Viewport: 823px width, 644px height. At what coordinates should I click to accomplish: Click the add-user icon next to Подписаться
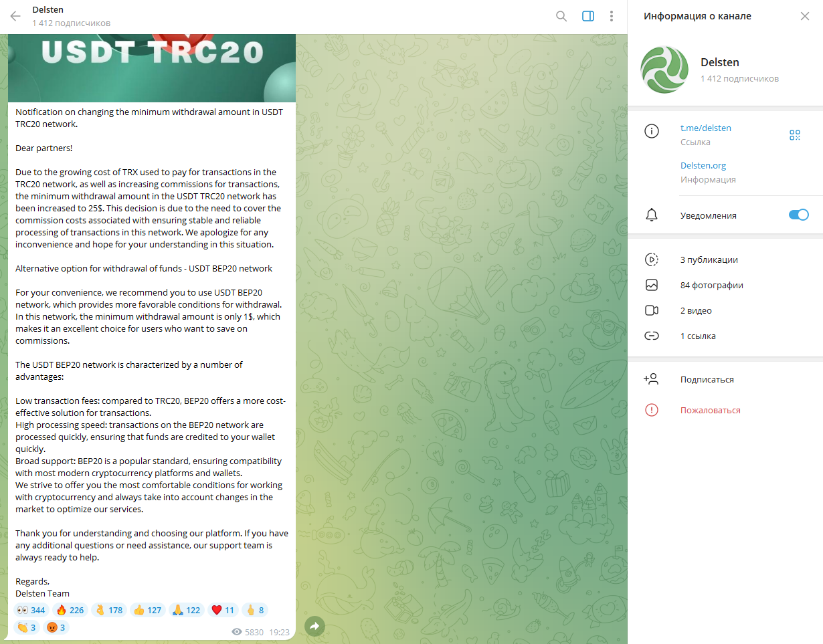tap(651, 379)
